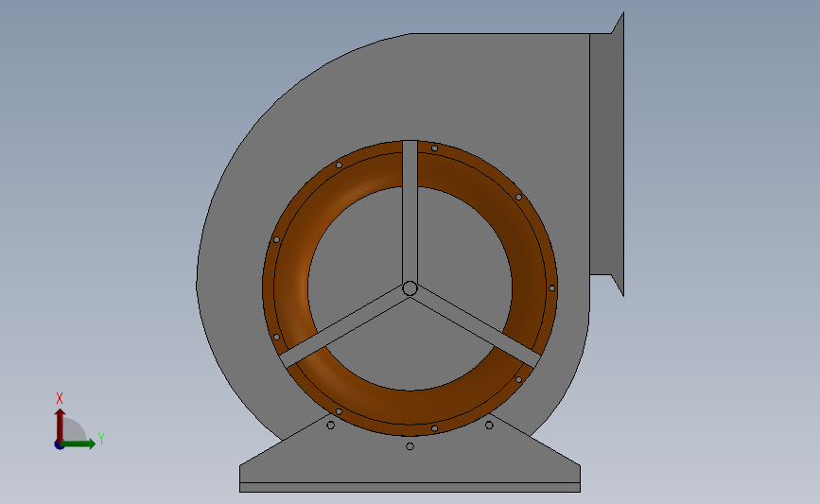Pick the left mounting hole on the base bracket
The height and width of the screenshot is (504, 820).
[x=330, y=426]
